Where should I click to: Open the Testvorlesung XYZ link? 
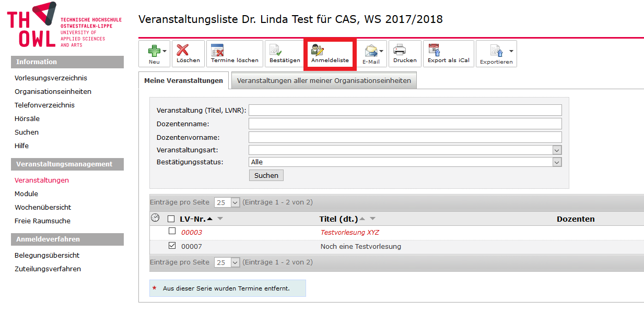pos(349,233)
